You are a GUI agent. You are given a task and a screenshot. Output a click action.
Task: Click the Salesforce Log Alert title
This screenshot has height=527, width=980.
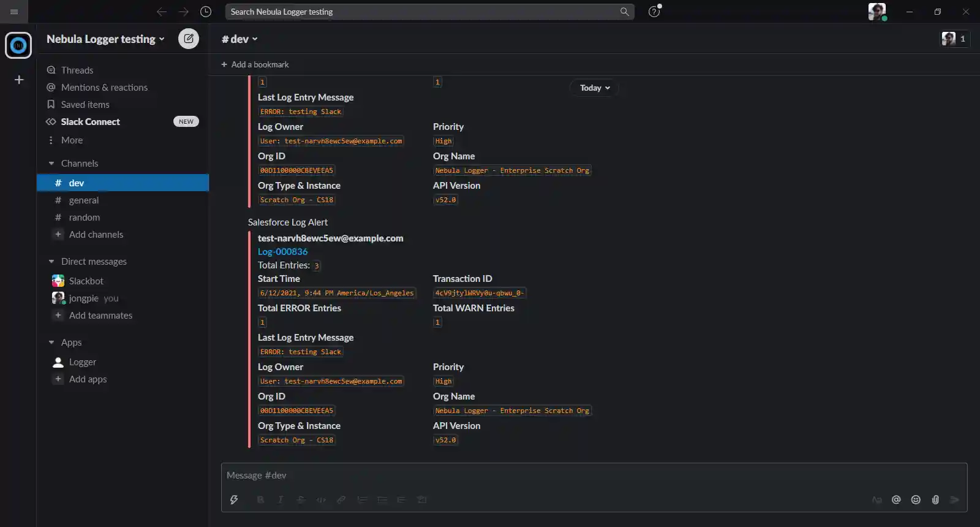288,222
